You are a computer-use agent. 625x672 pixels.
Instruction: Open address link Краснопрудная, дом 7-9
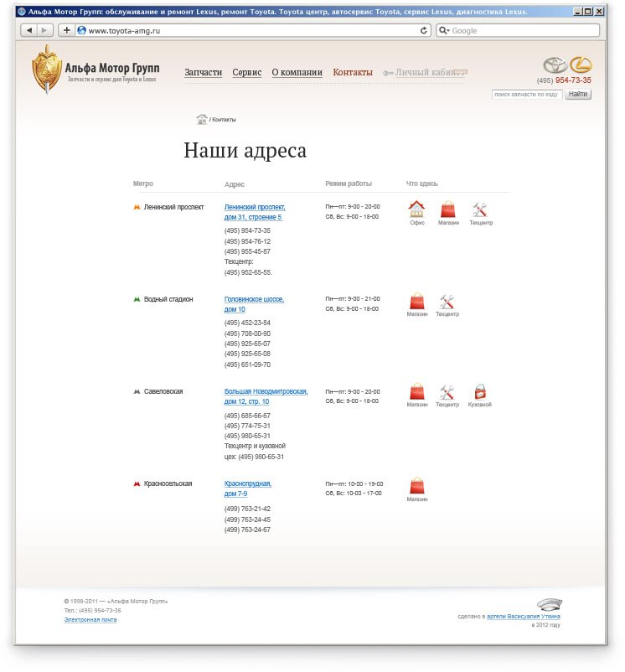[x=248, y=488]
